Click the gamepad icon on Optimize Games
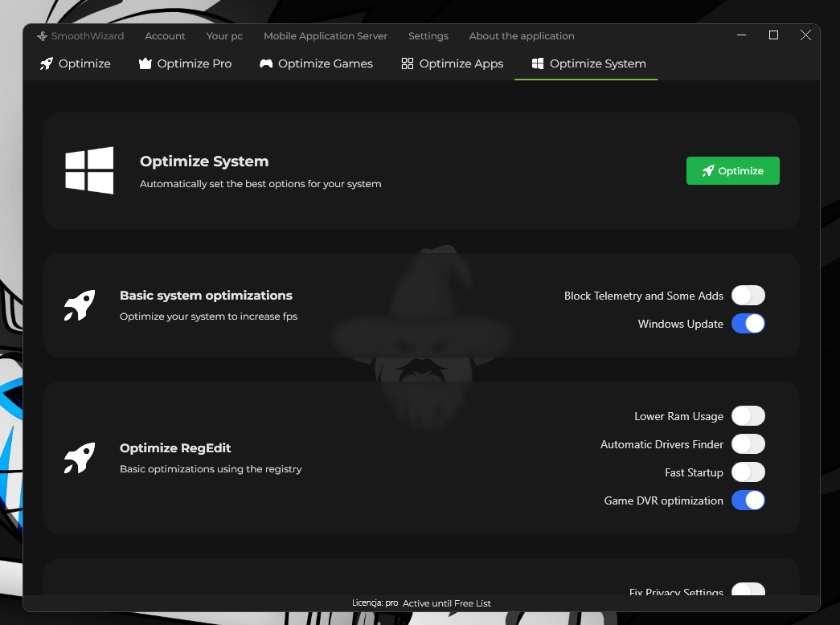The width and height of the screenshot is (840, 625). tap(266, 63)
